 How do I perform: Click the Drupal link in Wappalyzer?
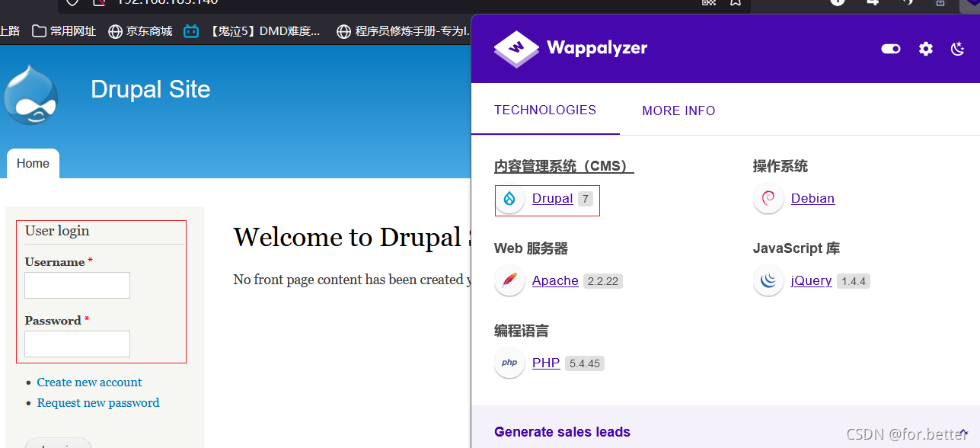tap(552, 198)
